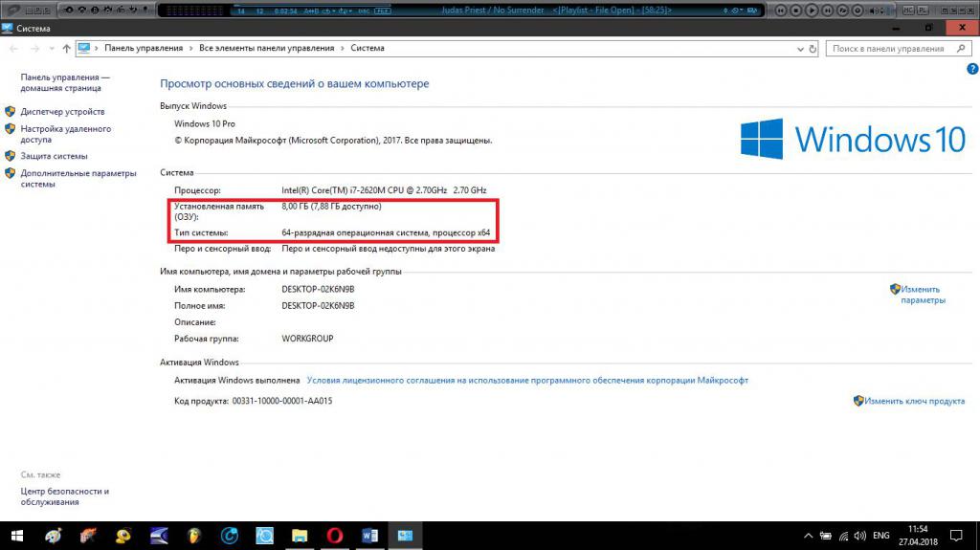Image resolution: width=980 pixels, height=550 pixels.
Task: Click open file button in media player bar
Action: 842,10
